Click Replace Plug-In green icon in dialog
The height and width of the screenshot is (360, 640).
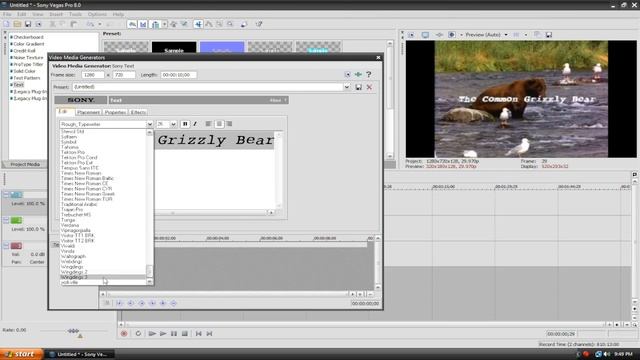[358, 74]
